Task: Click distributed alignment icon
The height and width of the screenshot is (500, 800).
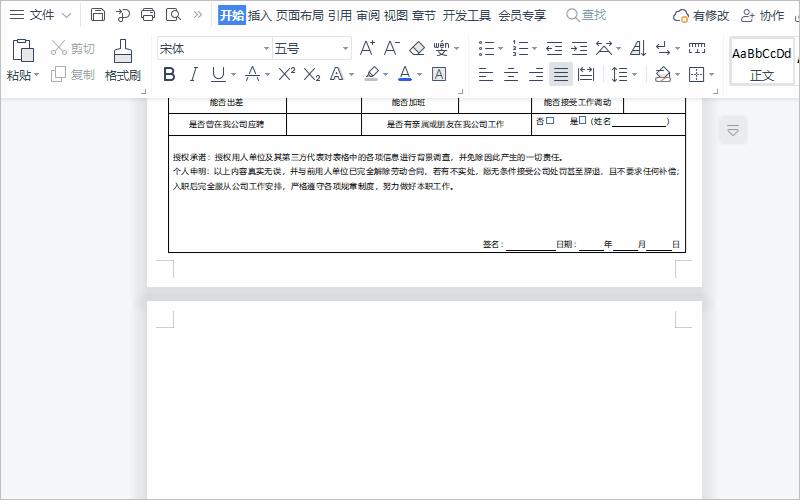Action: (x=586, y=74)
